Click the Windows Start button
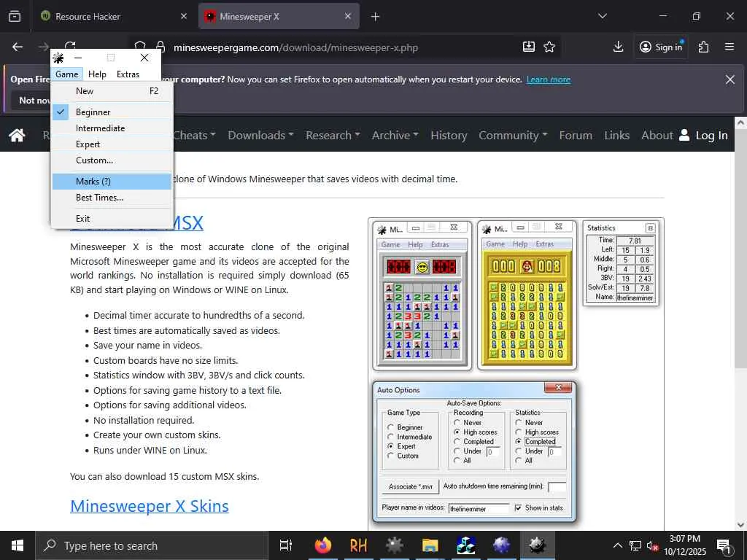The height and width of the screenshot is (560, 747). click(18, 545)
